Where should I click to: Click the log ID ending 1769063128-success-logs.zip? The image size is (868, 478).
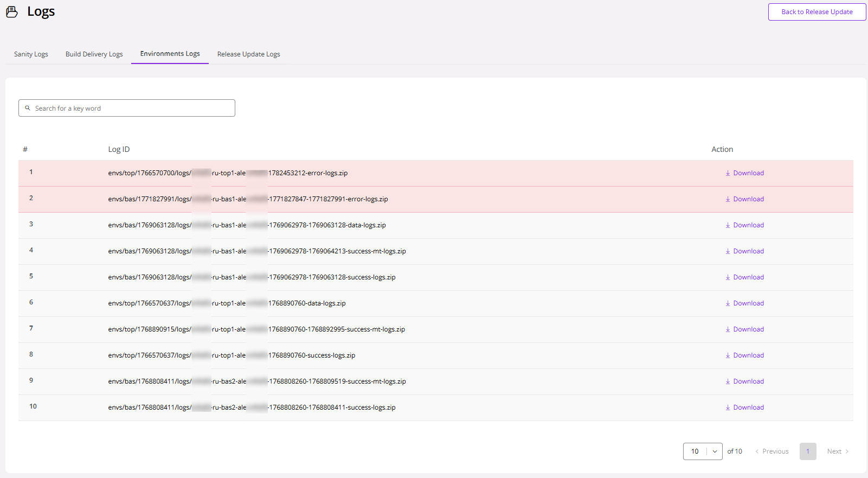point(252,277)
